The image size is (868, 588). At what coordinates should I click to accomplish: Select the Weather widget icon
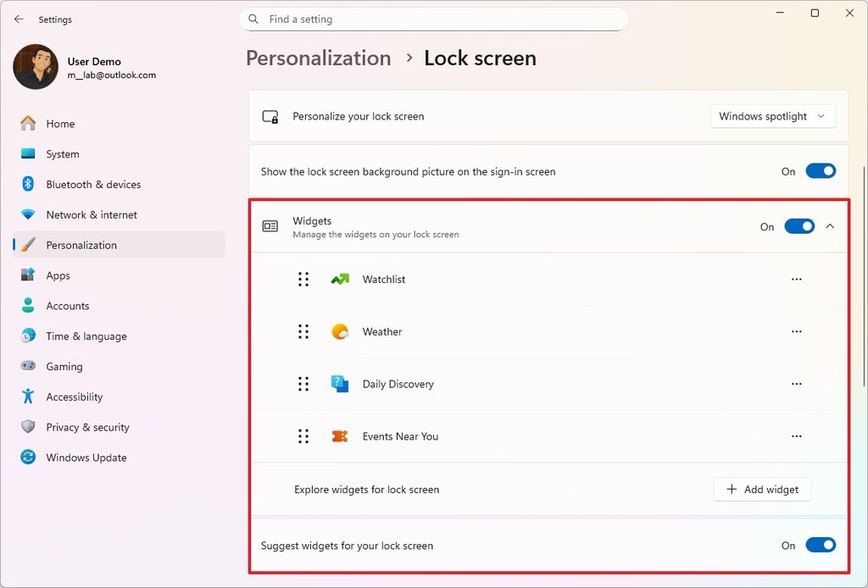tap(339, 331)
